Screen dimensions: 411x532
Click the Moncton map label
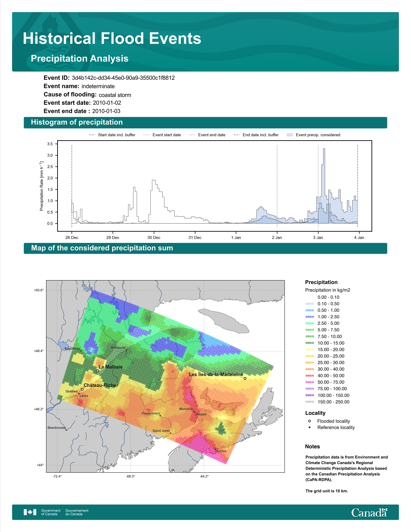coord(186,409)
